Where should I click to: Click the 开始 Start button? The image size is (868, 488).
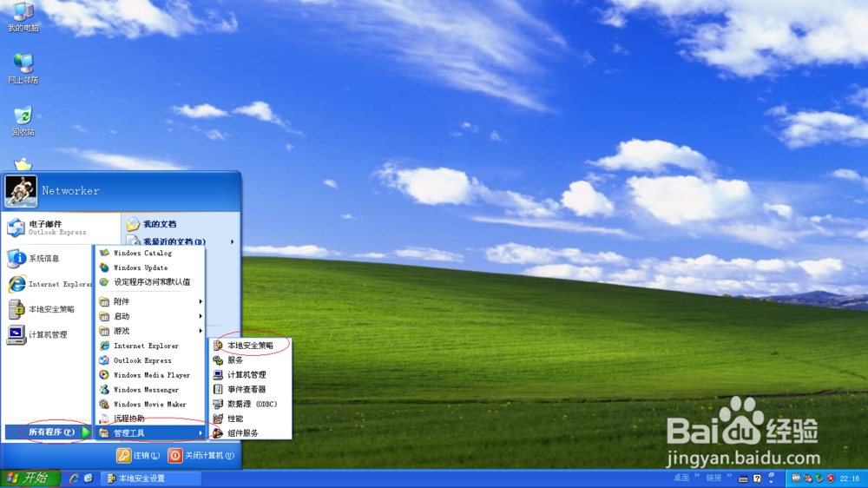coord(30,478)
